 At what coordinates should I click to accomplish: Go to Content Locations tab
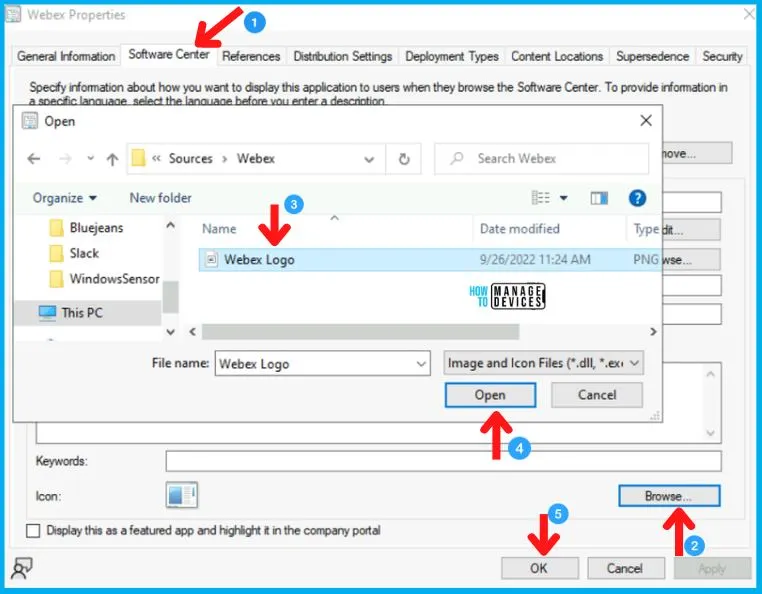point(557,56)
